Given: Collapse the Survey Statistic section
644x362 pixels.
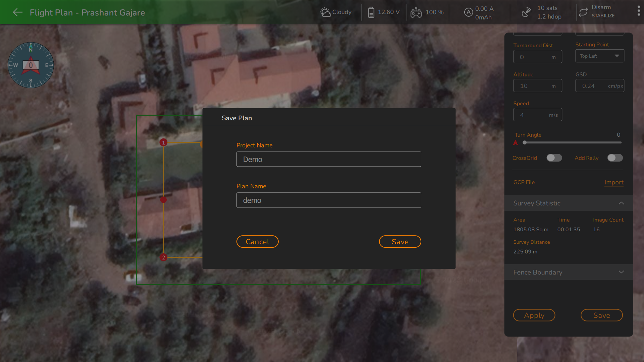Looking at the screenshot, I should coord(621,203).
